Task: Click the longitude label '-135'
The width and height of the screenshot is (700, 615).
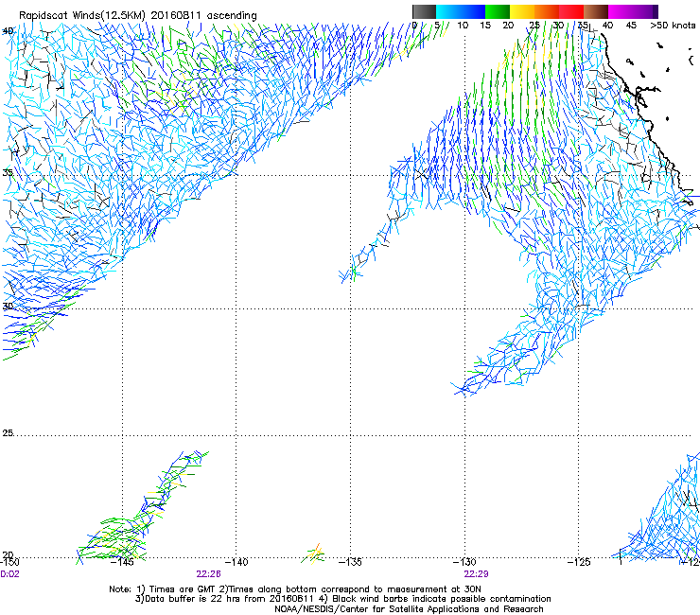Action: point(350,562)
